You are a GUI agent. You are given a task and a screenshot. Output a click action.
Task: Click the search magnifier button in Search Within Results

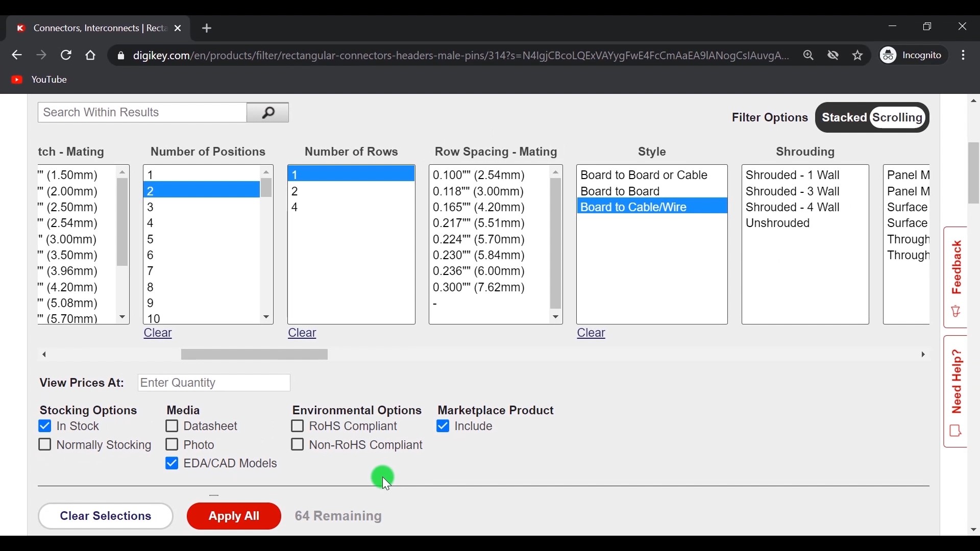[x=268, y=113]
